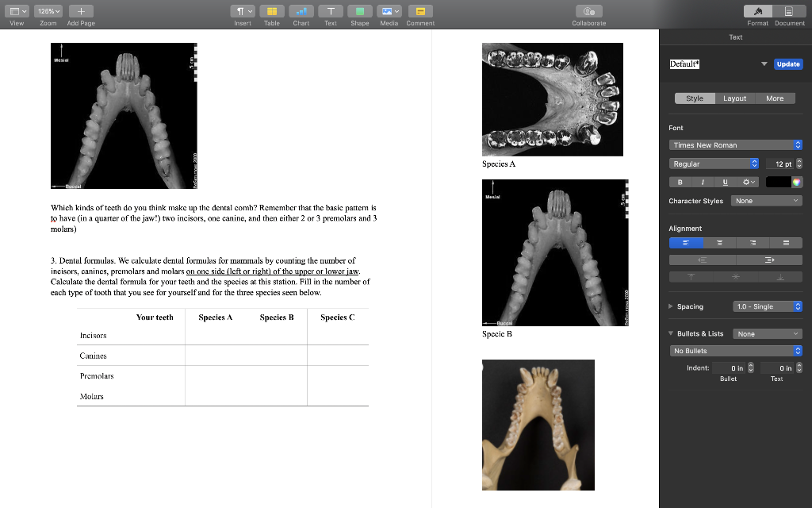
Task: Expand the Spacing disclosure triangle
Action: point(671,306)
